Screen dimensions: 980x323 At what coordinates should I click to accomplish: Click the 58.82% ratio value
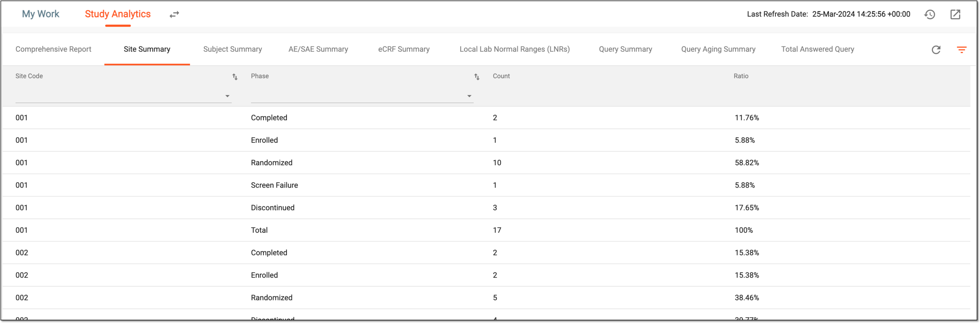[x=747, y=162]
